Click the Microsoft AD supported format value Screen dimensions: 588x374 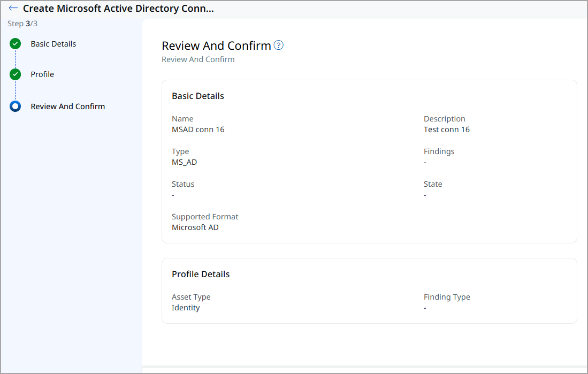[x=195, y=227]
